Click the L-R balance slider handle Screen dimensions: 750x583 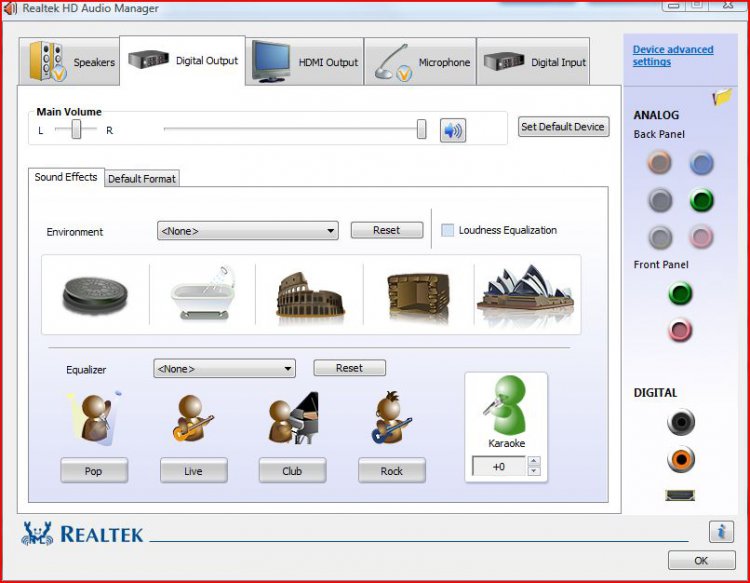(77, 129)
